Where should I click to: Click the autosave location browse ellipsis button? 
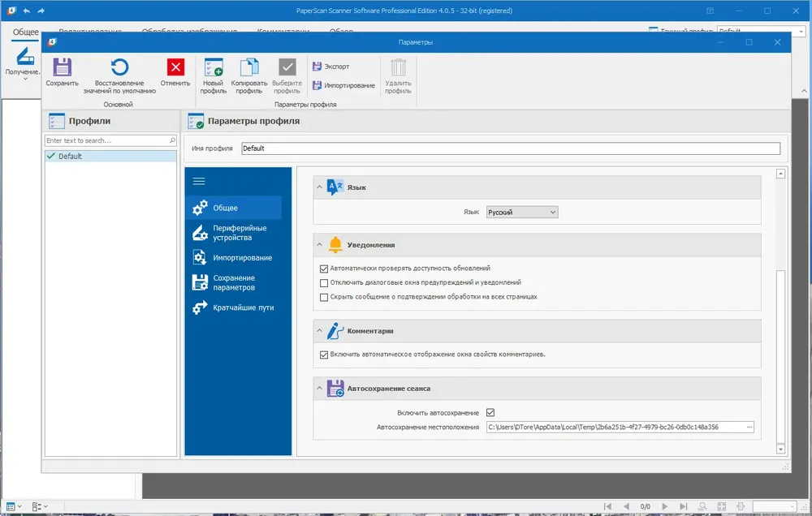tap(749, 427)
